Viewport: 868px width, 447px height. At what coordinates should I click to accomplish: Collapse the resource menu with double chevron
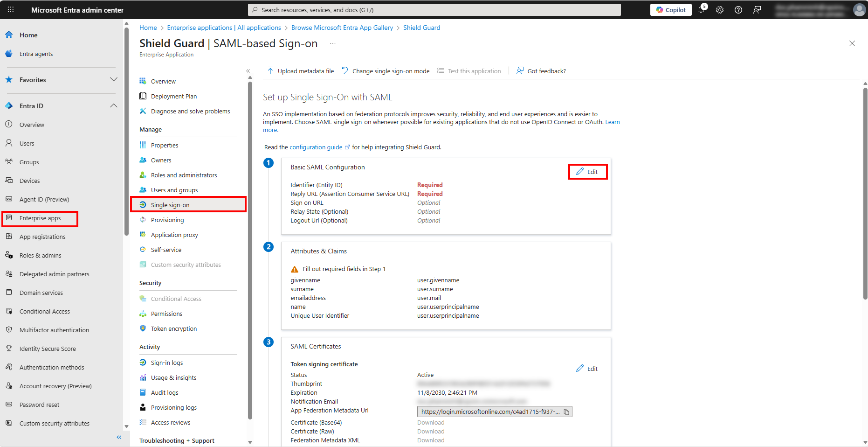(x=248, y=71)
